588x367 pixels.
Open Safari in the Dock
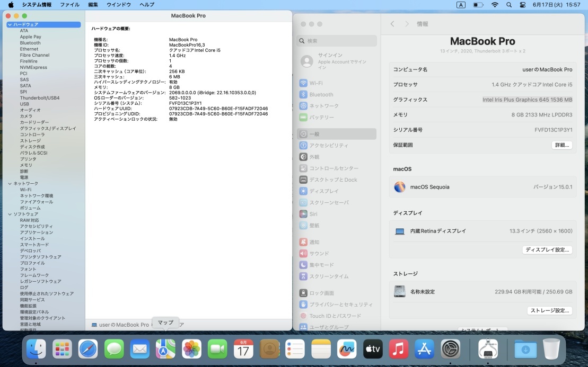[88, 349]
